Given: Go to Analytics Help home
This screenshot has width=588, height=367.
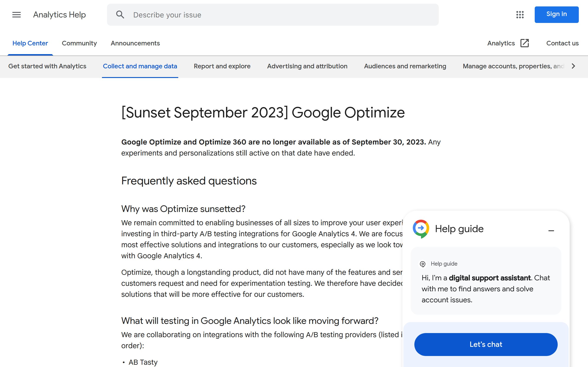Looking at the screenshot, I should coord(59,14).
